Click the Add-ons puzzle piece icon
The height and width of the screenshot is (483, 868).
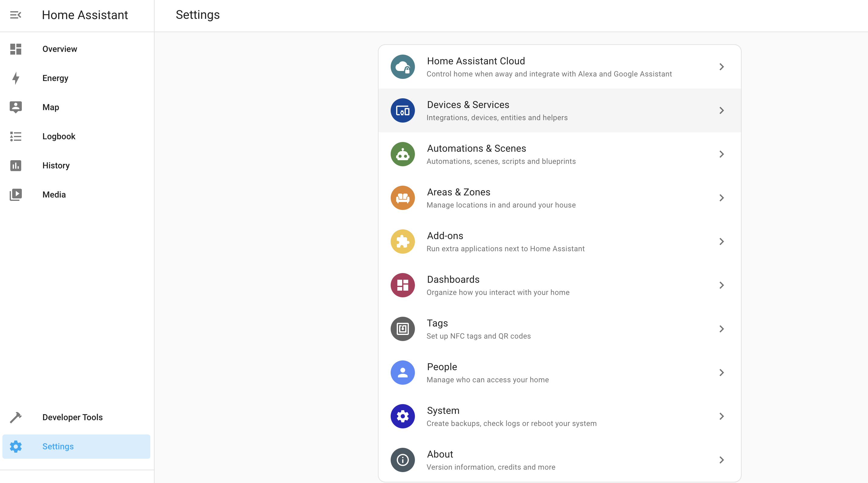pyautogui.click(x=402, y=241)
